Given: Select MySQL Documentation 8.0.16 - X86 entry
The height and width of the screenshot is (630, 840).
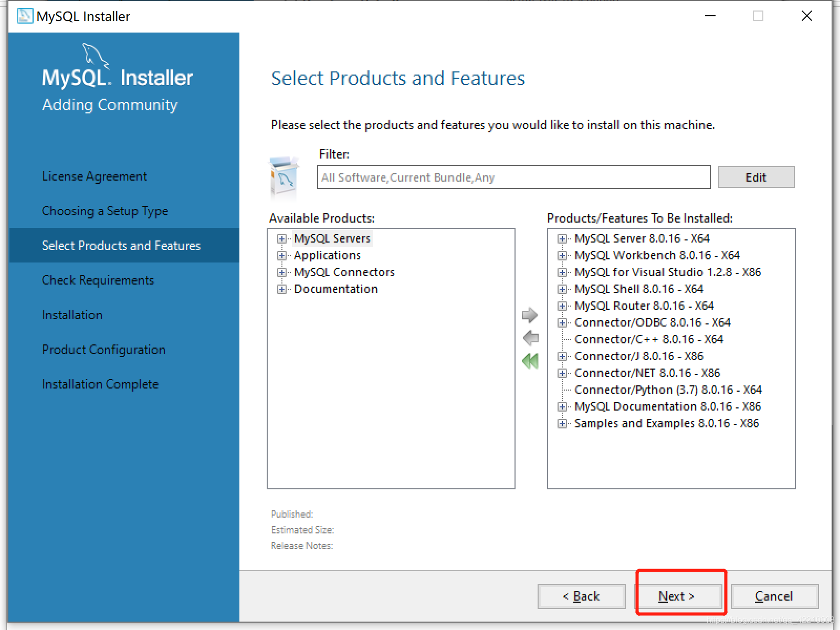Looking at the screenshot, I should 667,406.
